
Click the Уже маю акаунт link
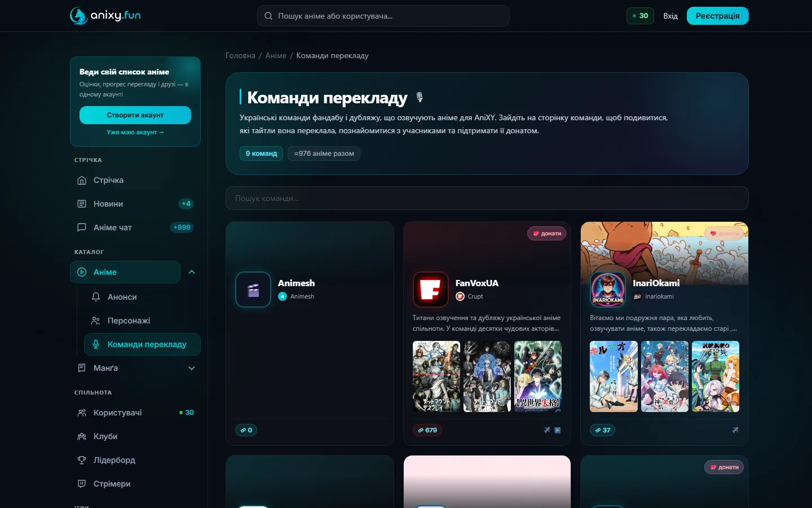[x=135, y=132]
